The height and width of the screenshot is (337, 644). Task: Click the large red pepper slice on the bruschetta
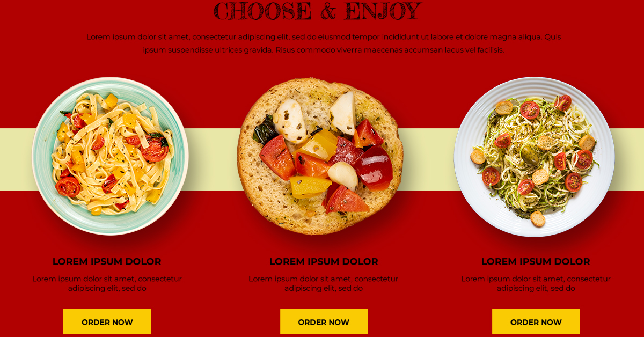tap(373, 168)
